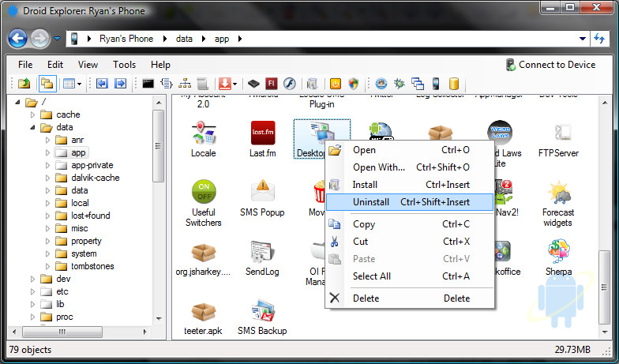
Task: Click the file list scroll down arrow
Action: click(605, 332)
